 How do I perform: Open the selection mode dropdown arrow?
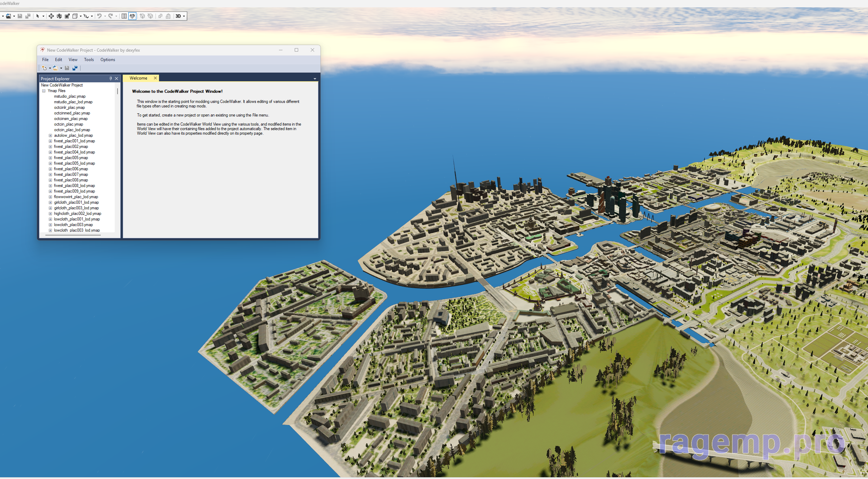point(43,16)
